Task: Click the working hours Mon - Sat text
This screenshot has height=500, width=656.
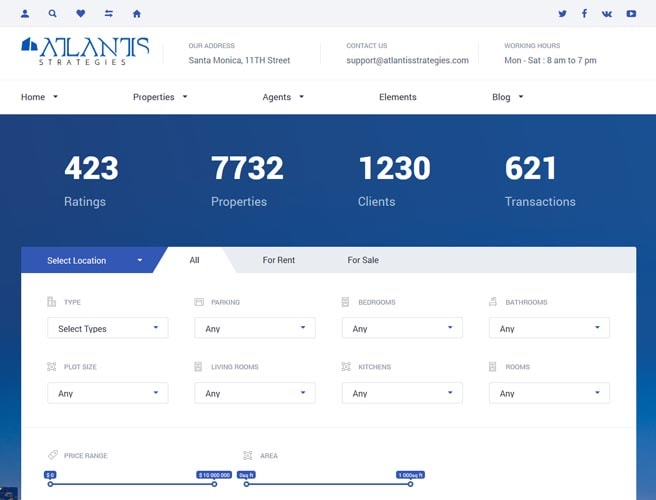Action: (x=550, y=60)
